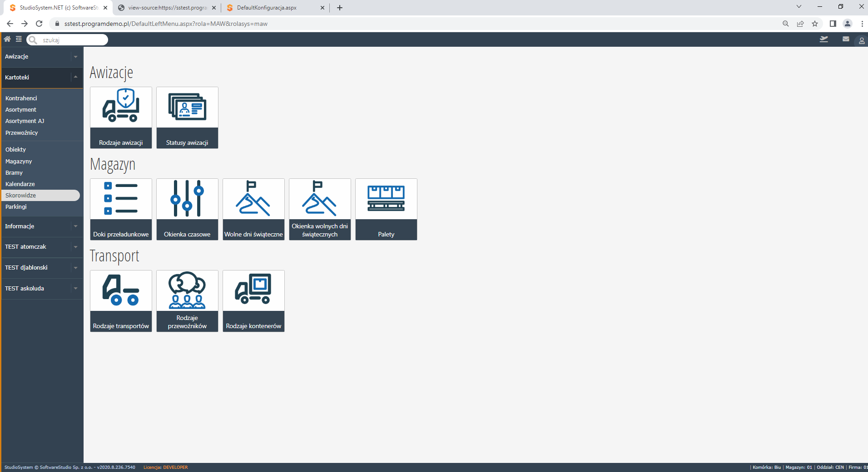This screenshot has height=472, width=868.
Task: Click the szukaj search field
Action: (67, 40)
